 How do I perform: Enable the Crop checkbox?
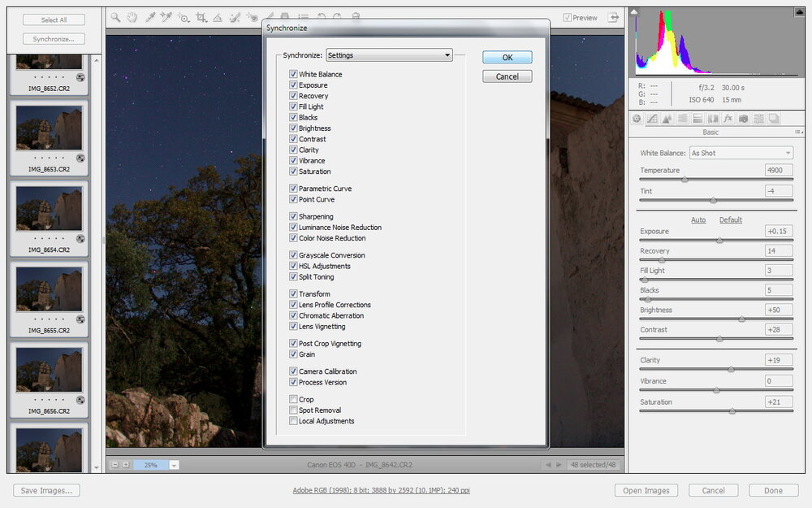[293, 399]
